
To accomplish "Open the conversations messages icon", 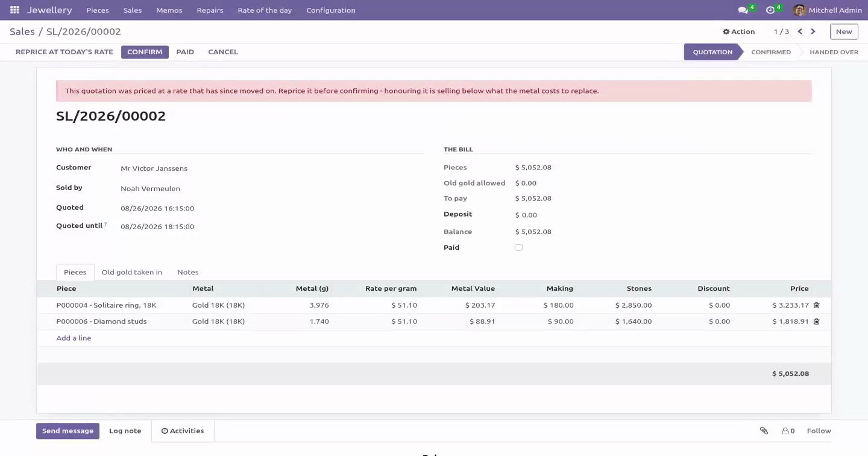I will tap(743, 10).
